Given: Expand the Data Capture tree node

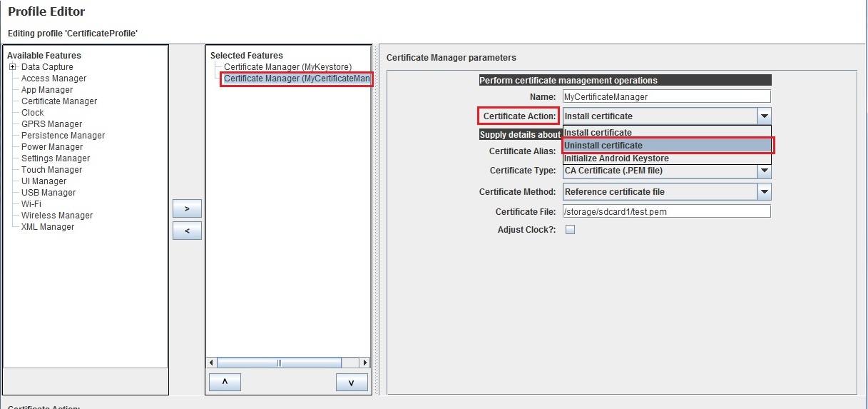Looking at the screenshot, I should [x=12, y=67].
